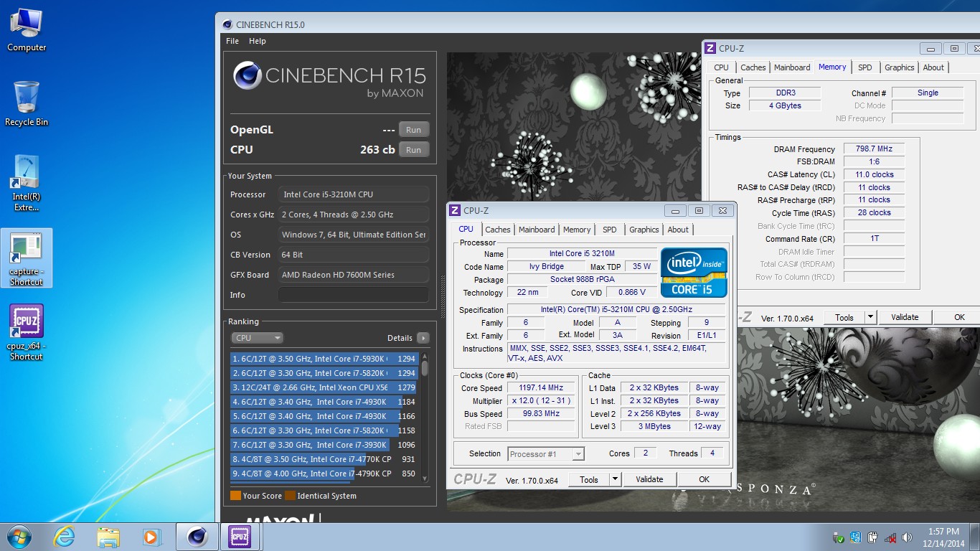This screenshot has height=551, width=980.
Task: Select the cpuz_x64 shortcut icon
Action: click(27, 332)
